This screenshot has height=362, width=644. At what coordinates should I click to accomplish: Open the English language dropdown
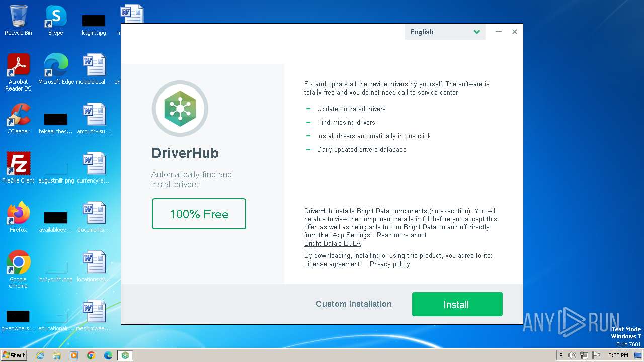point(445,32)
